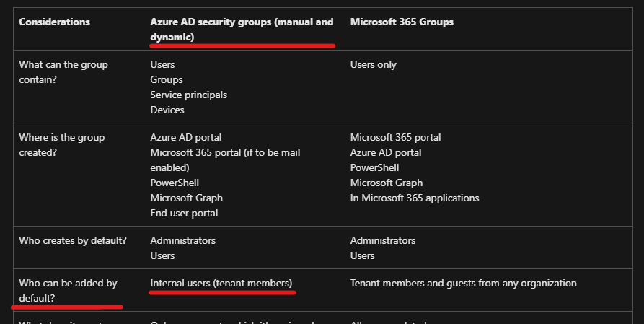The height and width of the screenshot is (324, 644).
Task: Click 'Administrators' in Azure AD security groups column
Action: pyautogui.click(x=182, y=240)
